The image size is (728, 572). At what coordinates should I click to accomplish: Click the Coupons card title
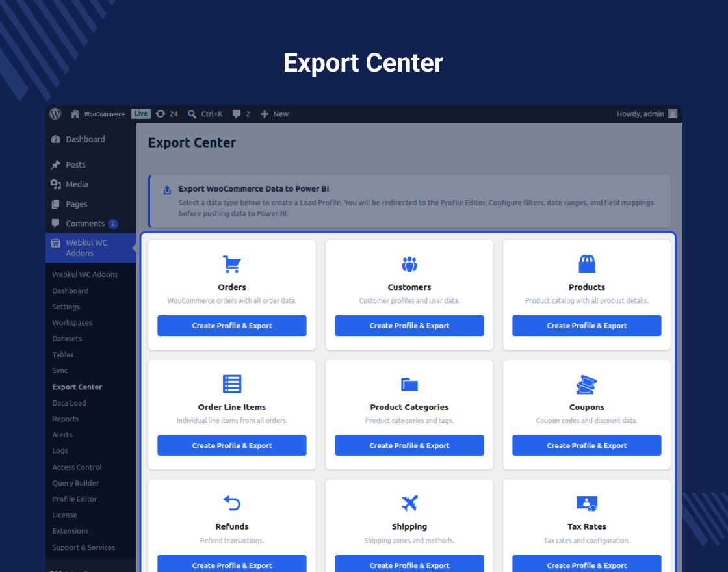(587, 407)
